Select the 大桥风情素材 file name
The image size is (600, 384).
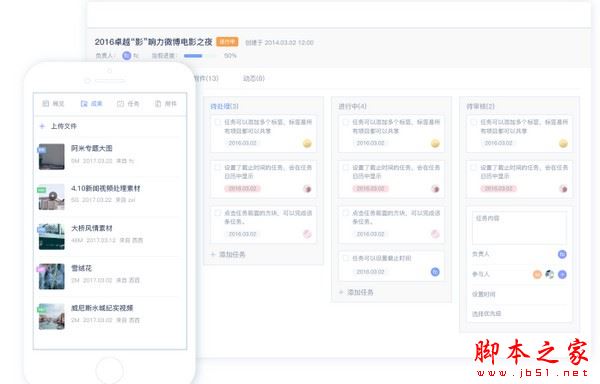tap(92, 228)
